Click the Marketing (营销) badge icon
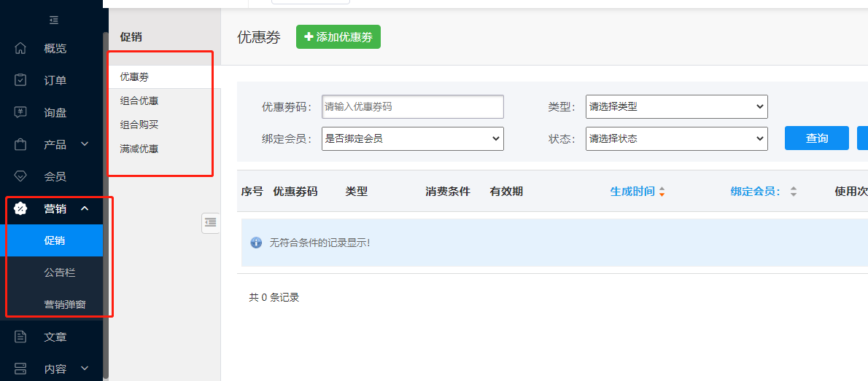 click(x=20, y=209)
